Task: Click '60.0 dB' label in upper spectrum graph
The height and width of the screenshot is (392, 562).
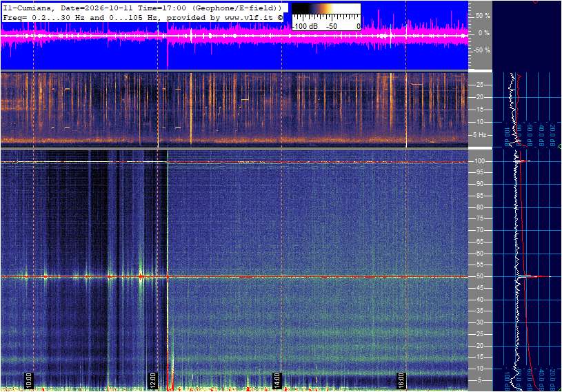Action: tap(530, 135)
